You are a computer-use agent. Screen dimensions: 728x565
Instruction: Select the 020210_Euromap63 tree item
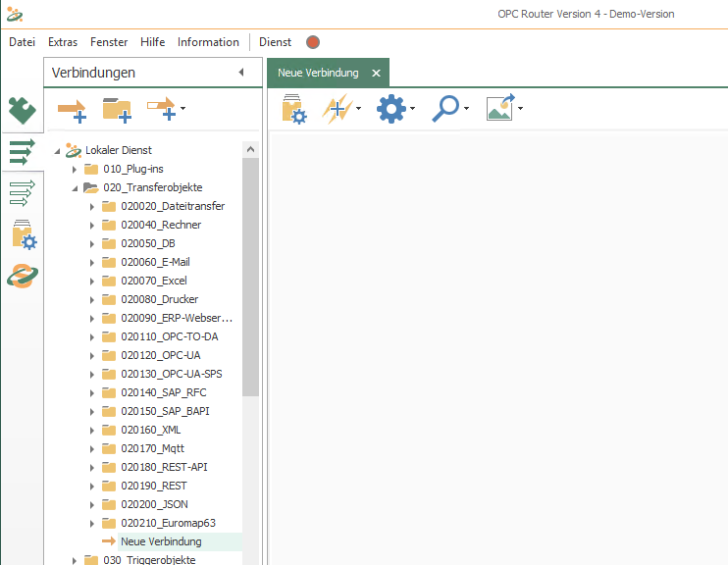(x=168, y=523)
